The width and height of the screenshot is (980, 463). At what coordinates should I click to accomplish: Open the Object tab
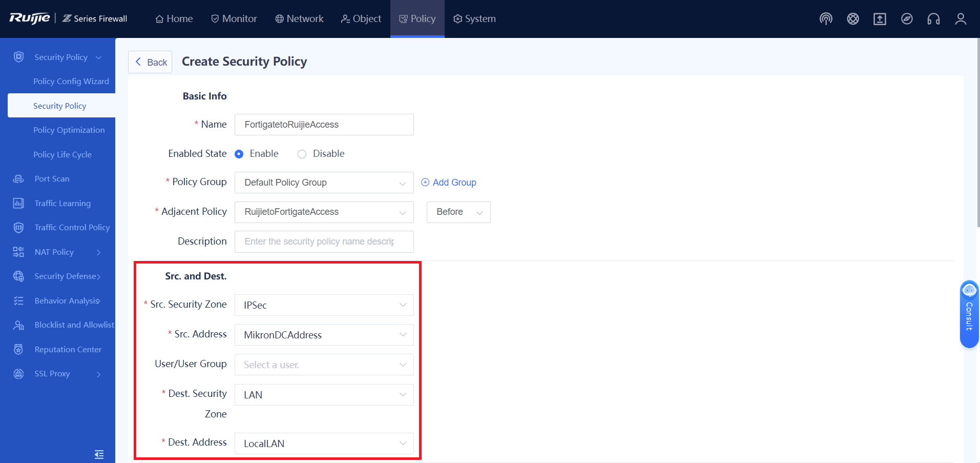click(361, 19)
